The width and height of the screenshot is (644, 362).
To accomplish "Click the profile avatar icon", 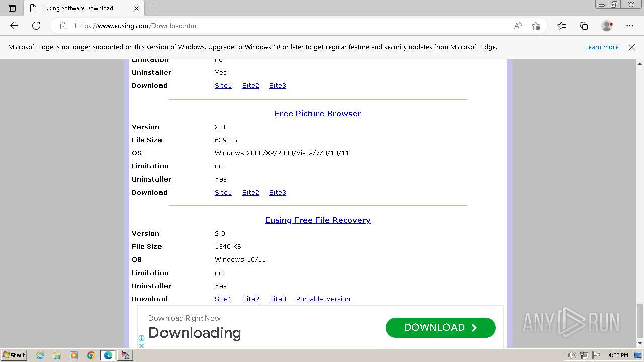I will click(x=607, y=26).
